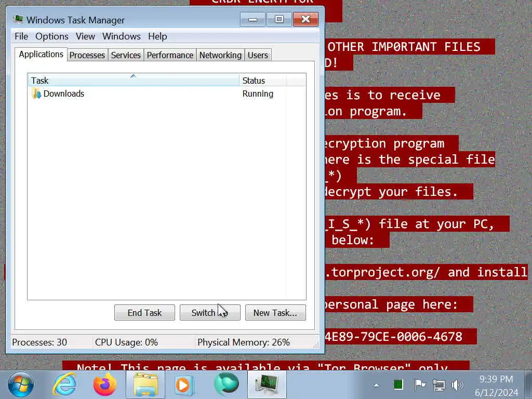Select the Downloads folder icon in task list
Viewport: 532px width, 399px height.
(36, 94)
